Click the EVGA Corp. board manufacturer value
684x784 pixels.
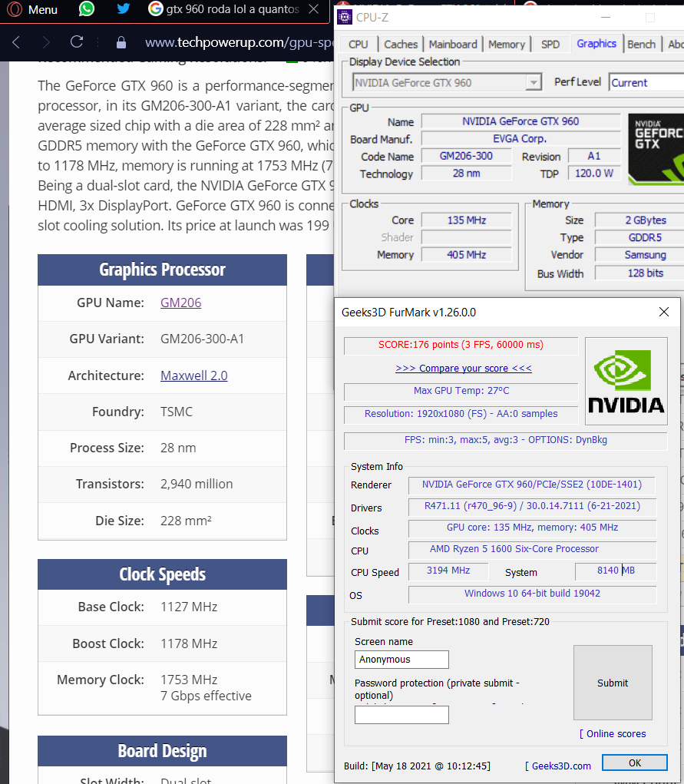pyautogui.click(x=520, y=138)
